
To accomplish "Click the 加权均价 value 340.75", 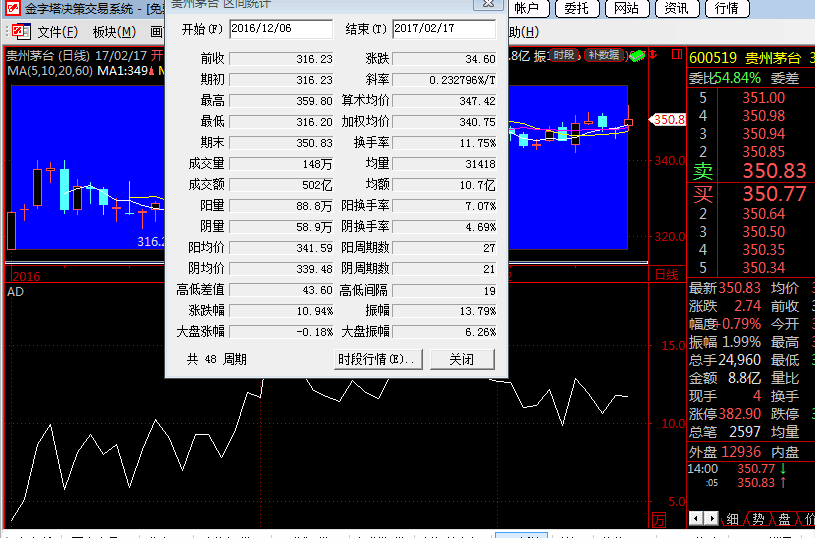I will coord(444,122).
